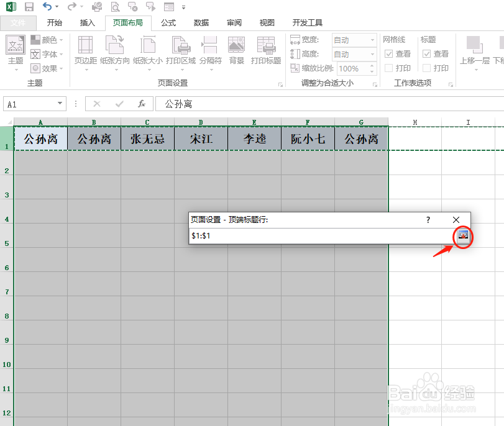The image size is (504, 426).
Task: Select cell C1 containing 张无忌
Action: tap(147, 138)
